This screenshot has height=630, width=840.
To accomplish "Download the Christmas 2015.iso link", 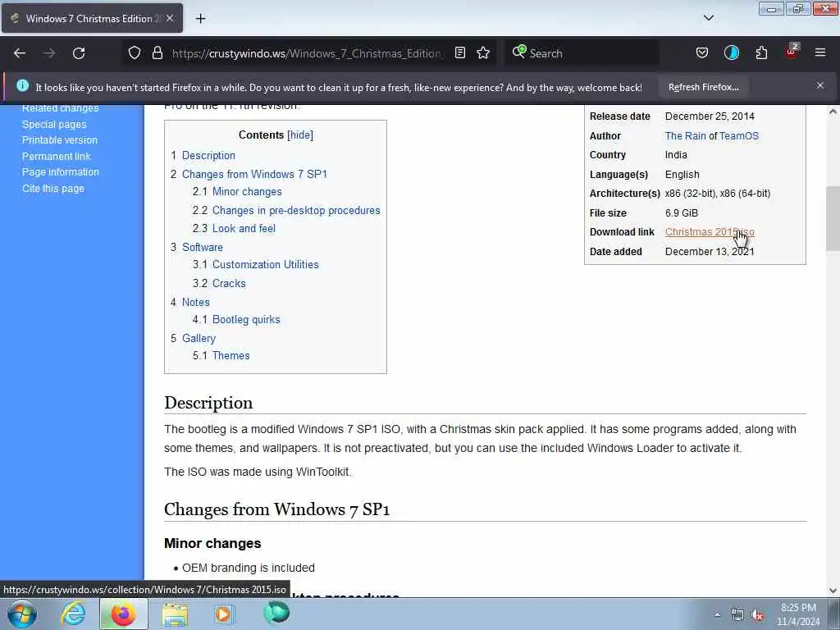I will click(710, 232).
